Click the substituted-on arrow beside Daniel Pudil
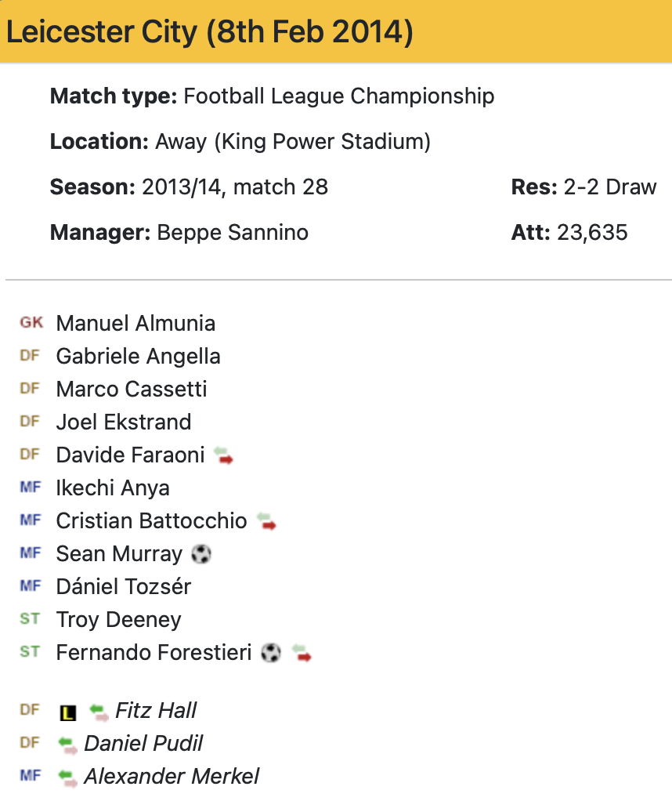The height and width of the screenshot is (801, 672). click(67, 745)
